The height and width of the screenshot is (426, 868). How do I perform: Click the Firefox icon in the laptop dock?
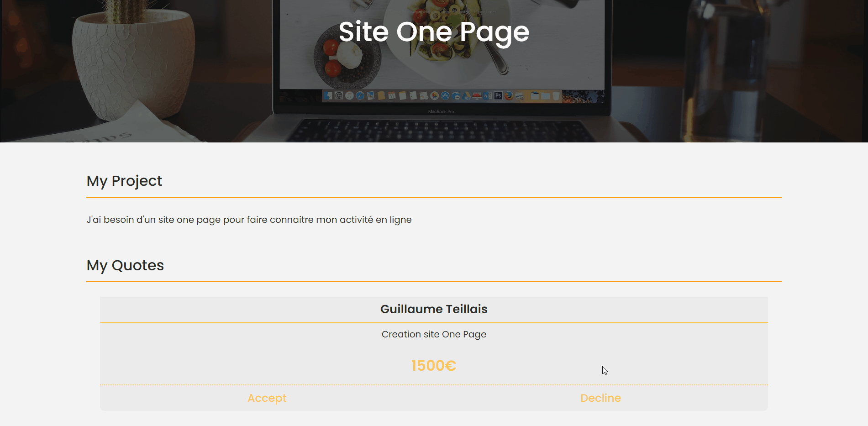(509, 95)
